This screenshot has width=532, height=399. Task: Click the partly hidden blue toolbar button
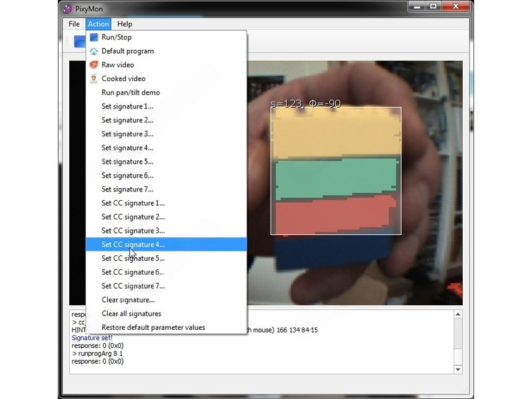(x=79, y=41)
